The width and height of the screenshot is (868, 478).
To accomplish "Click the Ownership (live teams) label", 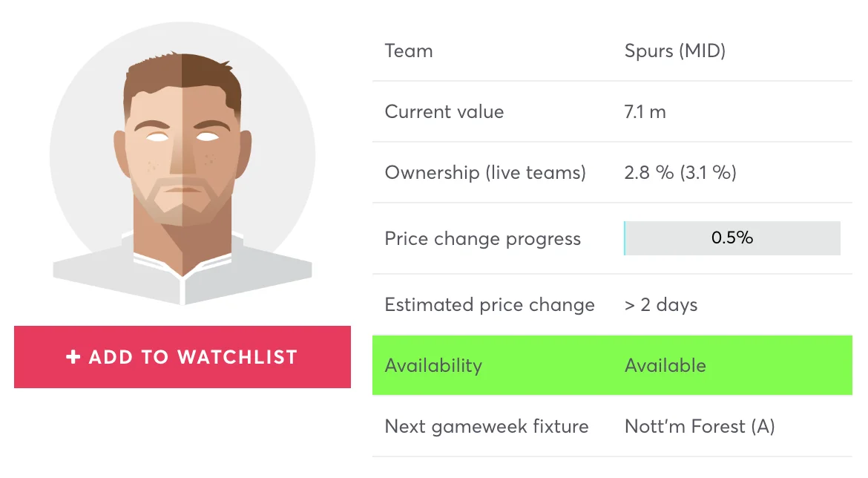I will click(485, 173).
